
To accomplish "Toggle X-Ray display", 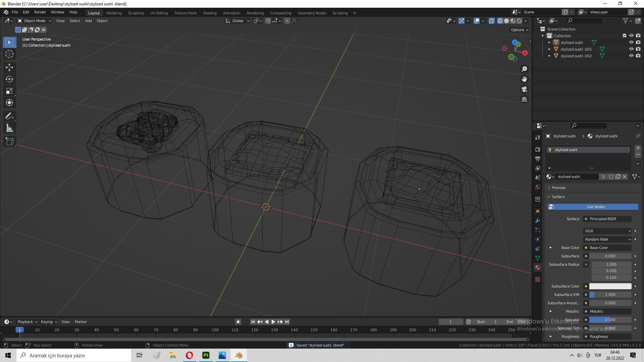I will tap(491, 21).
